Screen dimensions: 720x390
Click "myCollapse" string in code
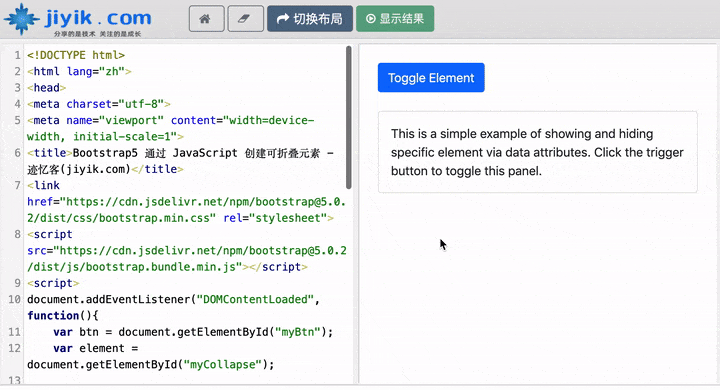click(222, 365)
